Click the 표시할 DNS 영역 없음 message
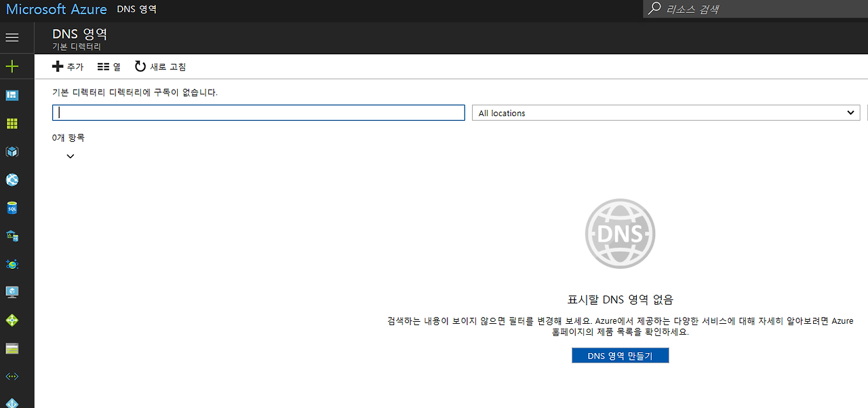Image resolution: width=868 pixels, height=408 pixels. pyautogui.click(x=620, y=299)
